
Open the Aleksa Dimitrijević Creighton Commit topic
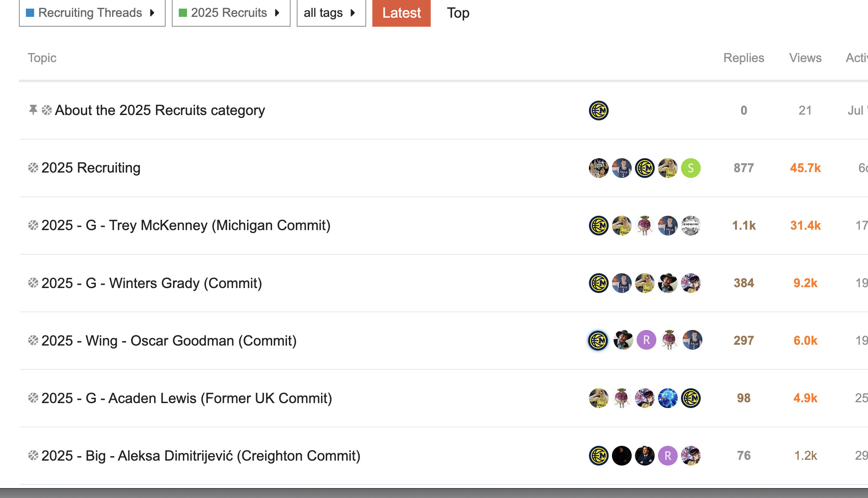click(x=201, y=456)
